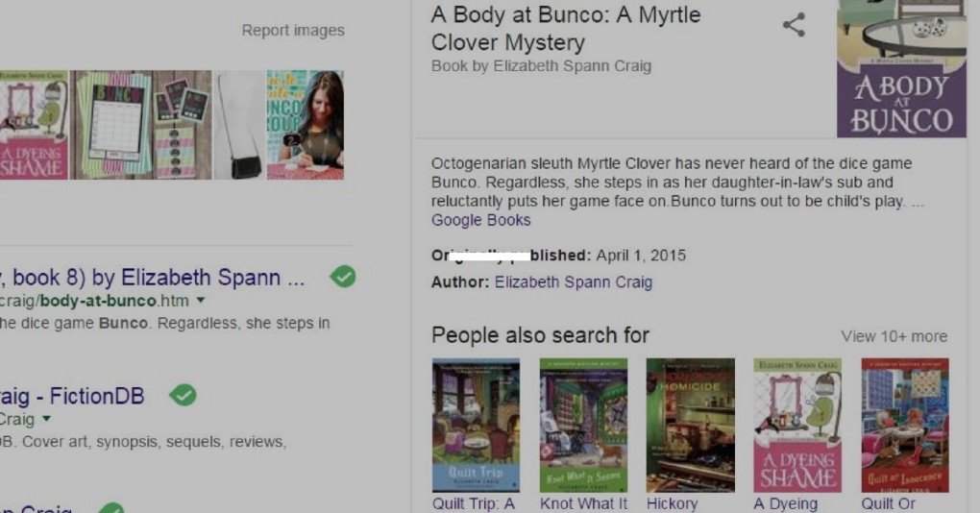Select the black crossbody purse image
Viewport: 980px width, 513px height.
tap(239, 125)
